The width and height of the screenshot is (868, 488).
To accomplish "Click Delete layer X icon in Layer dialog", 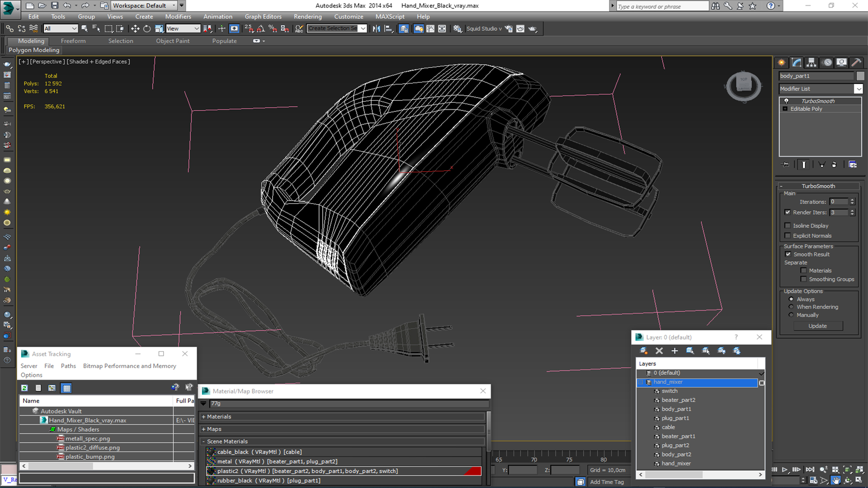I will 659,351.
